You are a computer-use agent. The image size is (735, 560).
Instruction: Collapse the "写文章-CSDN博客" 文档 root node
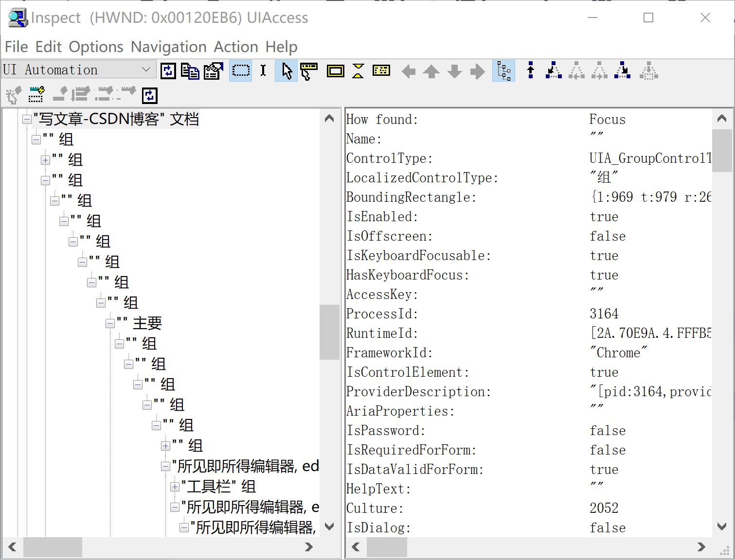[27, 119]
